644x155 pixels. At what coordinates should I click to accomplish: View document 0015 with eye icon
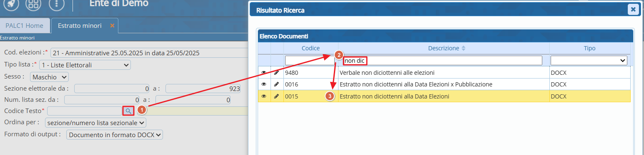pos(264,96)
